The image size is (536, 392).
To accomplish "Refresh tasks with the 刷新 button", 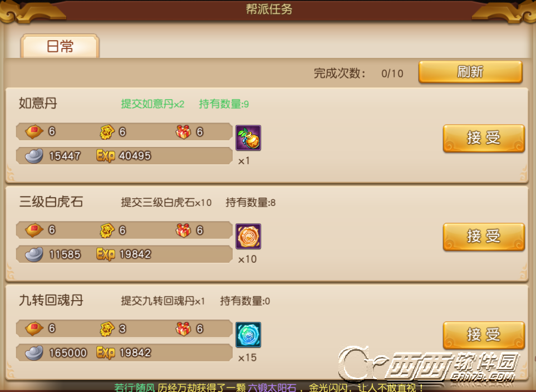I will click(x=470, y=72).
